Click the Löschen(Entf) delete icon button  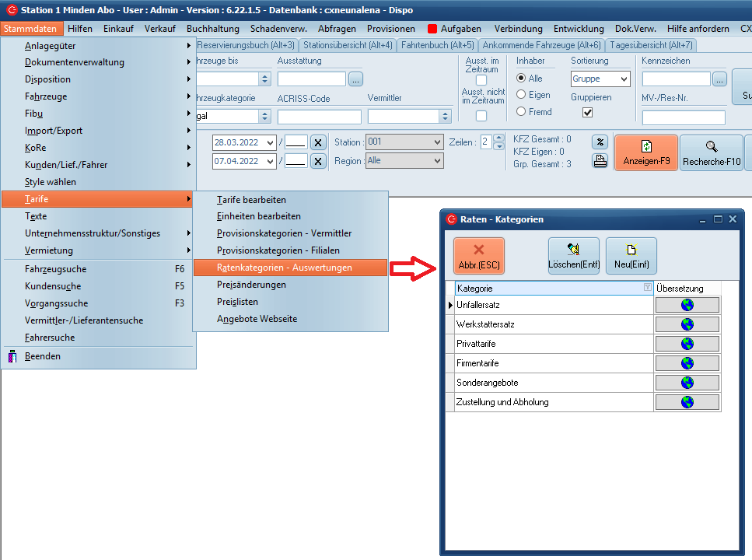coord(573,256)
